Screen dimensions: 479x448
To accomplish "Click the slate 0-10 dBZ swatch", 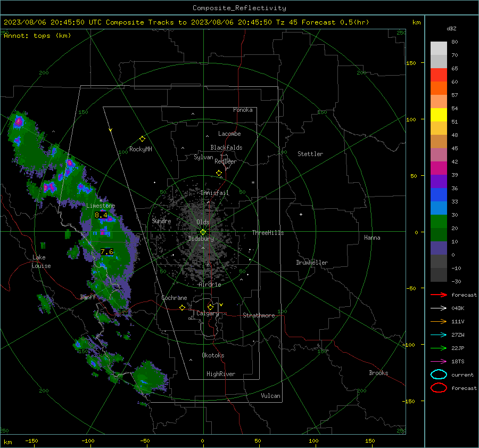I will pos(439,248).
